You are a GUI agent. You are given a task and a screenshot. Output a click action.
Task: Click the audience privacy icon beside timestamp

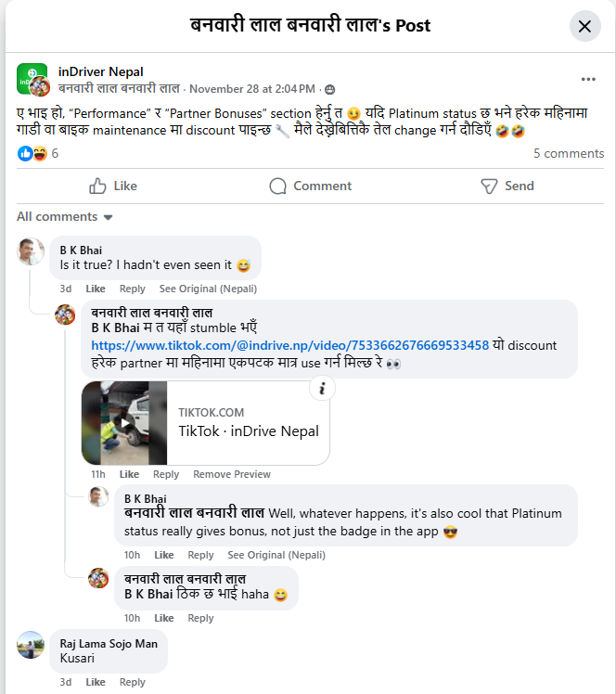click(329, 89)
